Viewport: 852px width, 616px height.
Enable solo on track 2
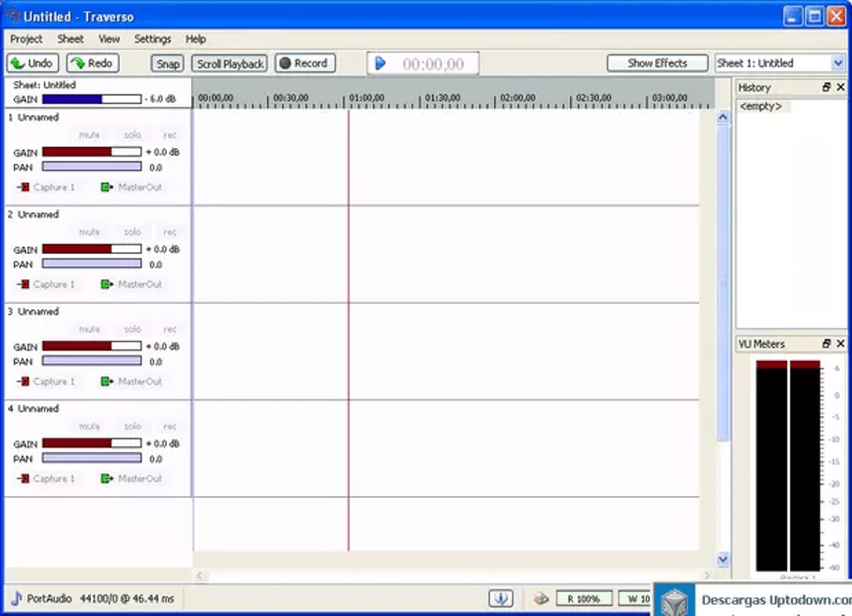tap(131, 231)
